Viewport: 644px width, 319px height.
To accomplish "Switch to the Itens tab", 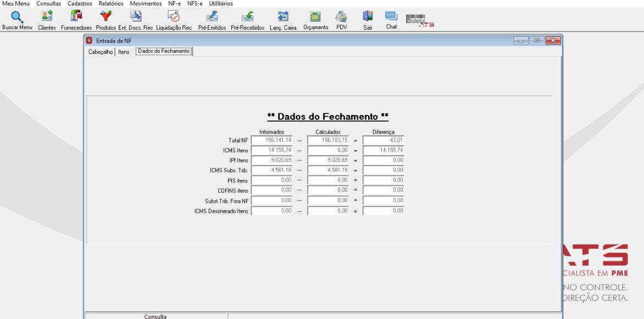I will pos(124,52).
